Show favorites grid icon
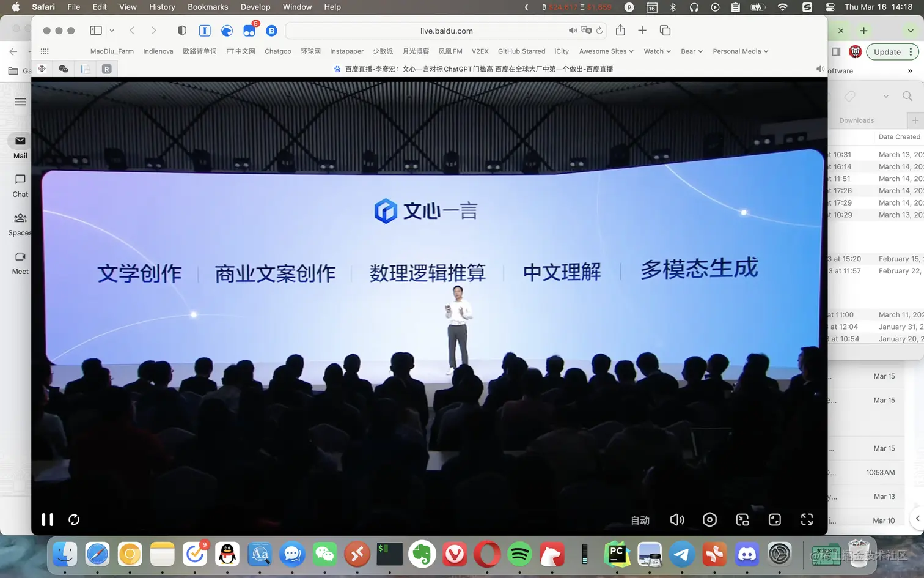Viewport: 924px width, 578px height. click(x=45, y=51)
